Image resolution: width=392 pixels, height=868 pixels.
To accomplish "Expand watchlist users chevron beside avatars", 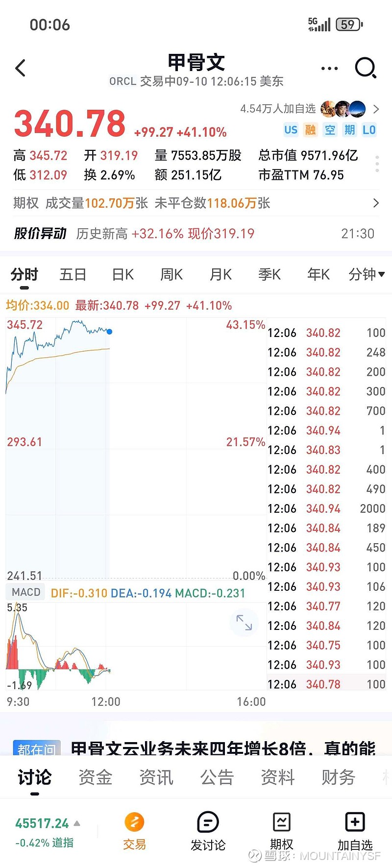I will pos(376,109).
